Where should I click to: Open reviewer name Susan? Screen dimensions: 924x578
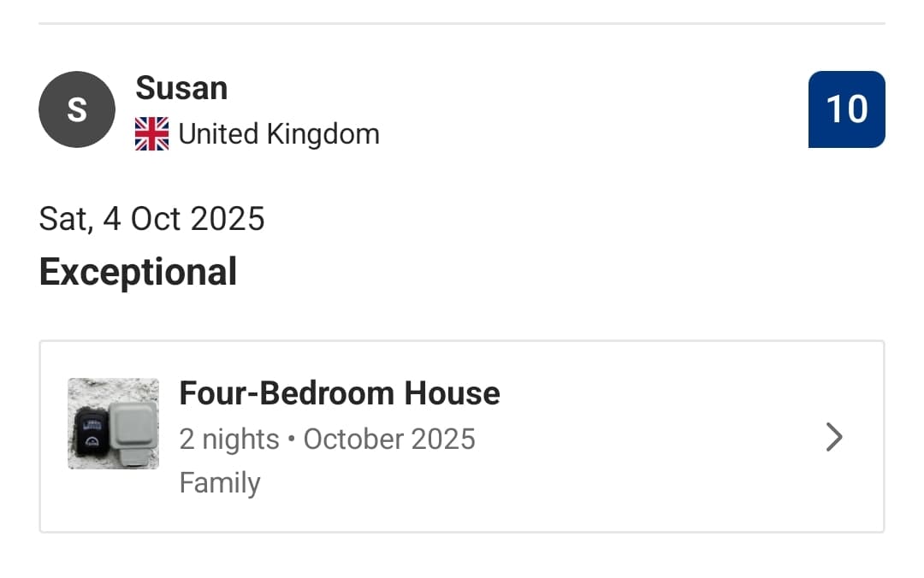(x=181, y=88)
